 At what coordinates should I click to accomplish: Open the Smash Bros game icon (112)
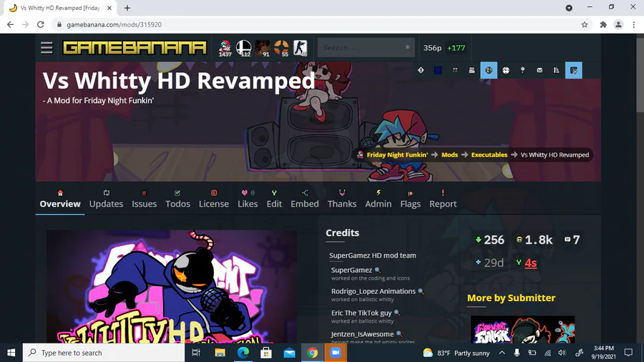tap(243, 48)
